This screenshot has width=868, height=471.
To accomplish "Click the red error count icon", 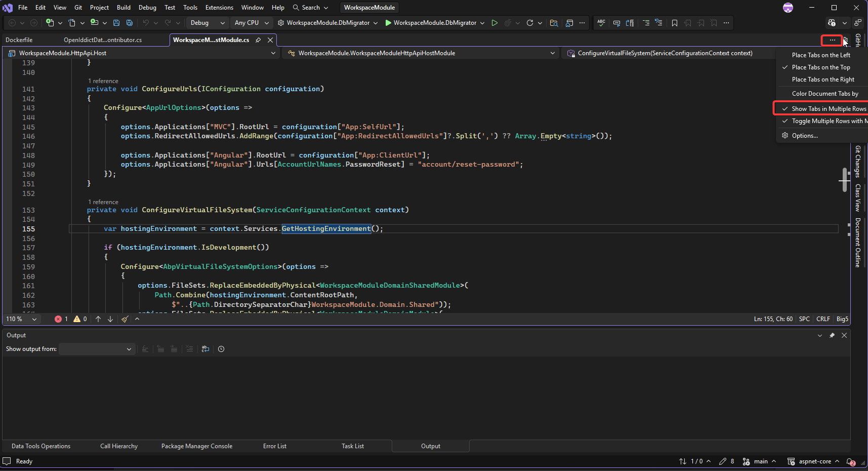I will click(58, 319).
